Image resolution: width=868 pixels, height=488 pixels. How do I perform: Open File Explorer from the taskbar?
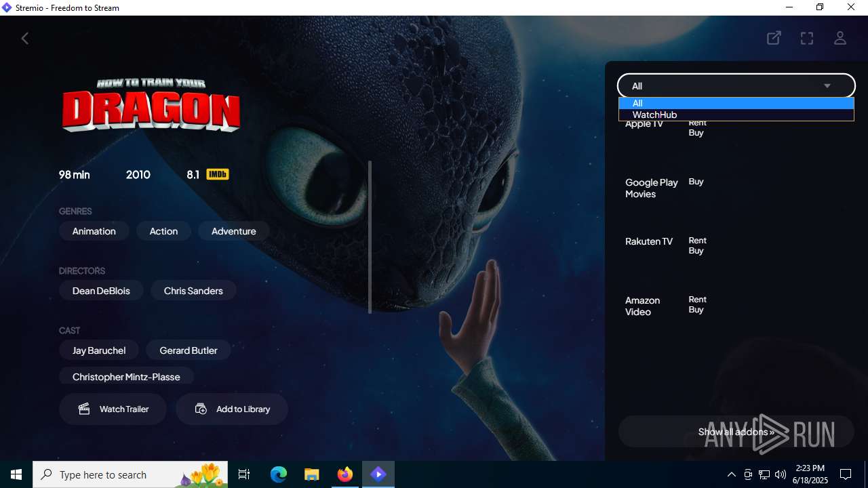(311, 474)
